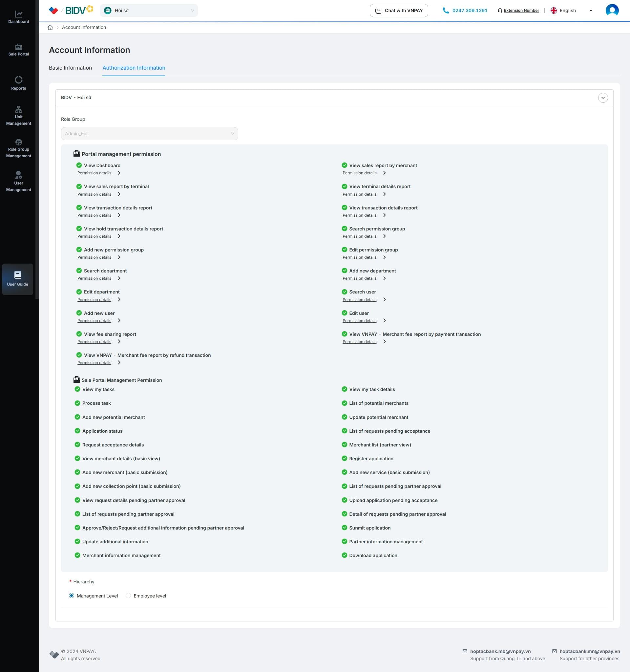The height and width of the screenshot is (672, 630).
Task: Switch to the Basic Information tab
Action: (70, 68)
